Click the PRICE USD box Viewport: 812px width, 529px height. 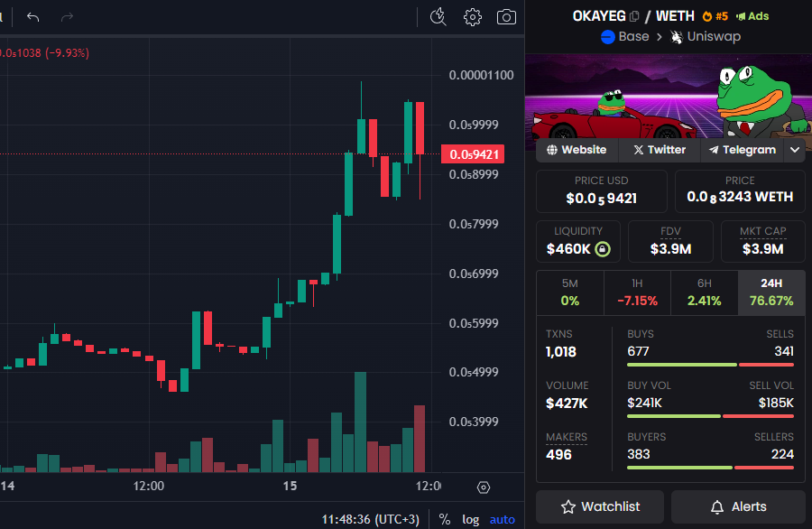(x=601, y=190)
